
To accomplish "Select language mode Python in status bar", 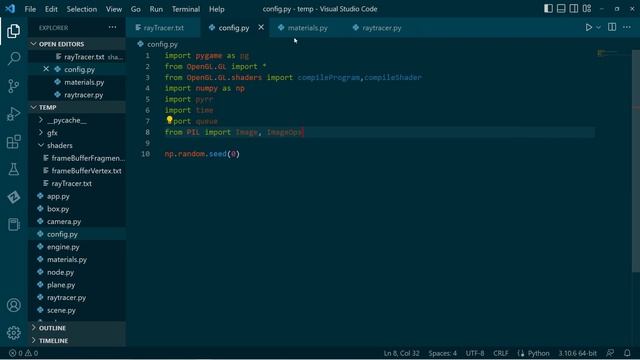I will click(x=538, y=353).
